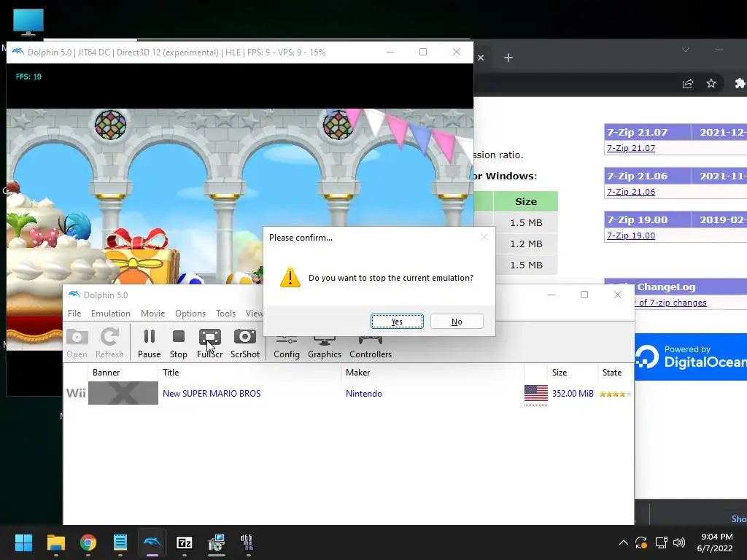The height and width of the screenshot is (560, 747).
Task: Open the Options menu
Action: coord(190,314)
